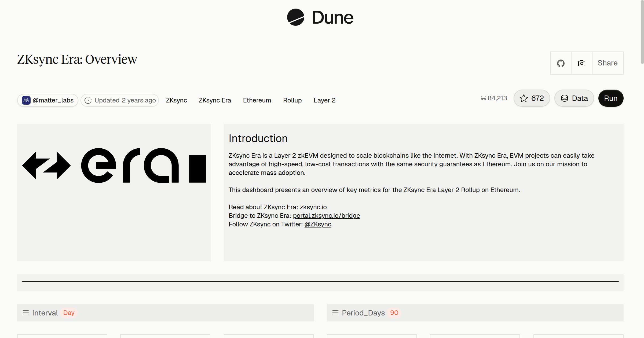Viewport: 644px width, 338px height.
Task: Click the 90 value of Period_Days
Action: point(394,313)
